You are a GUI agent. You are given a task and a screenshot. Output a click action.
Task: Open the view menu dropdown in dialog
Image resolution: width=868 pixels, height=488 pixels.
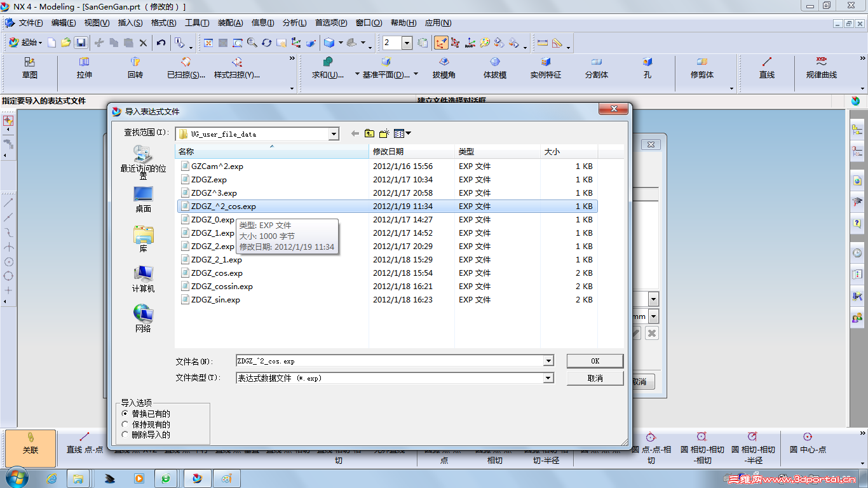pos(403,133)
